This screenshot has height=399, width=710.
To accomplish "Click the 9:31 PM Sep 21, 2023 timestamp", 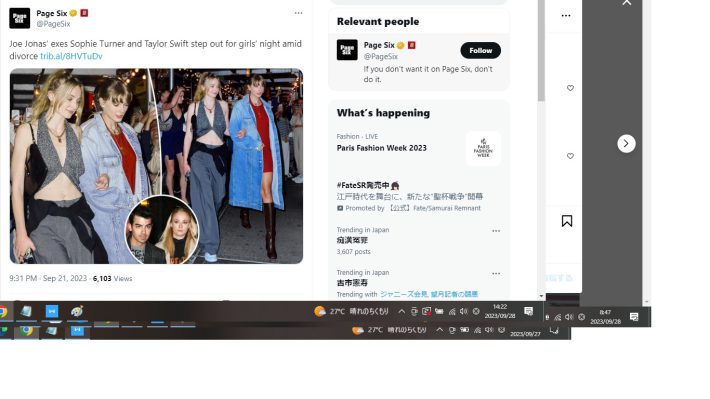I will point(48,279).
